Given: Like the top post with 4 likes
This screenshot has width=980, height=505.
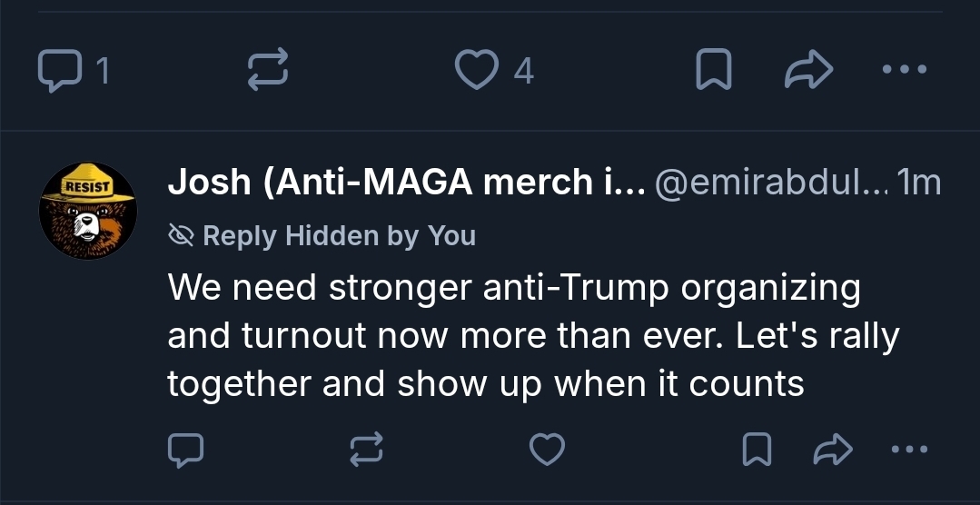Looking at the screenshot, I should [x=478, y=71].
